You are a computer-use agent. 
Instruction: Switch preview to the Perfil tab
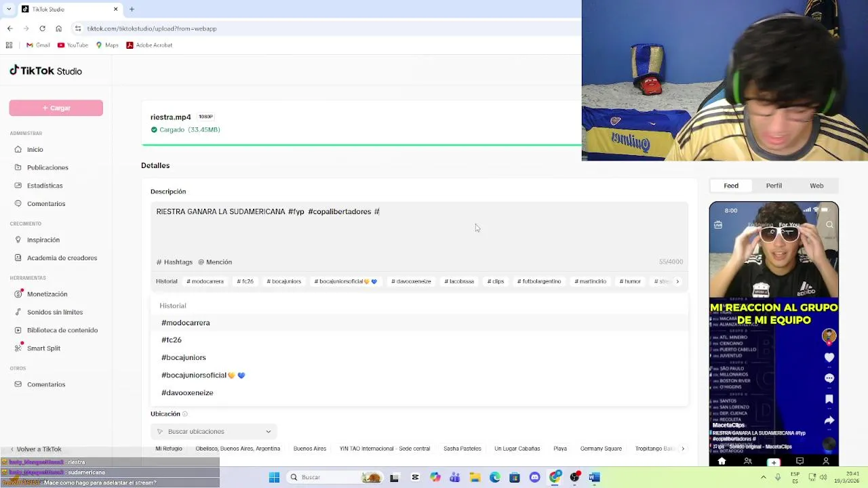coord(774,186)
